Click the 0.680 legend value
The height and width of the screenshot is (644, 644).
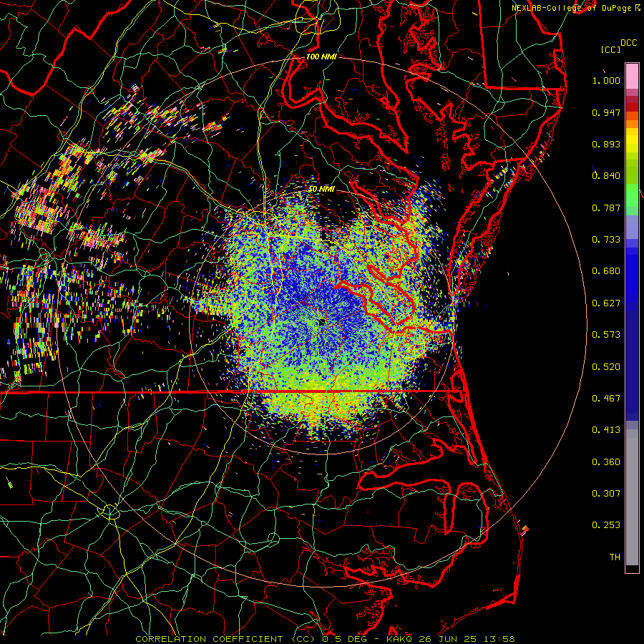click(x=606, y=271)
